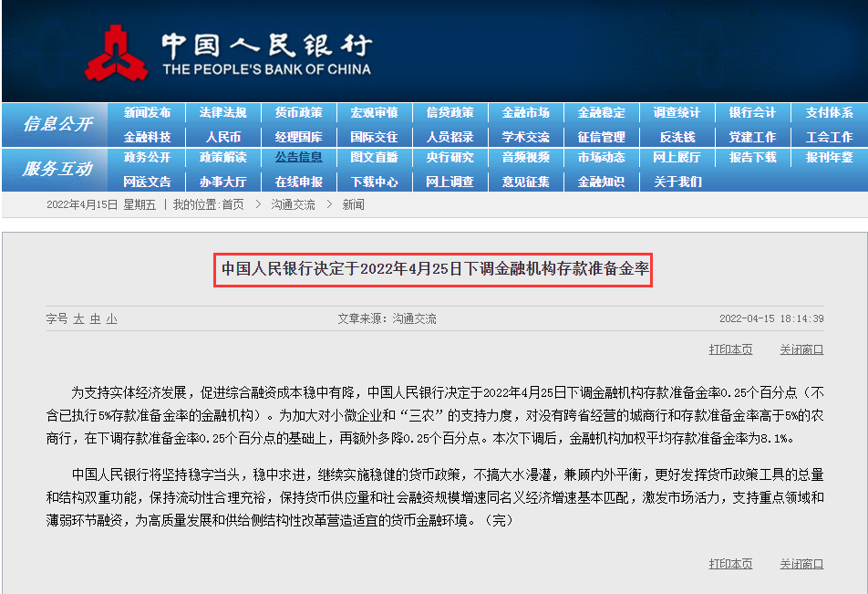Viewport: 868px width, 594px height.
Task: Select 央行研究 in the nav bar
Action: tap(450, 157)
